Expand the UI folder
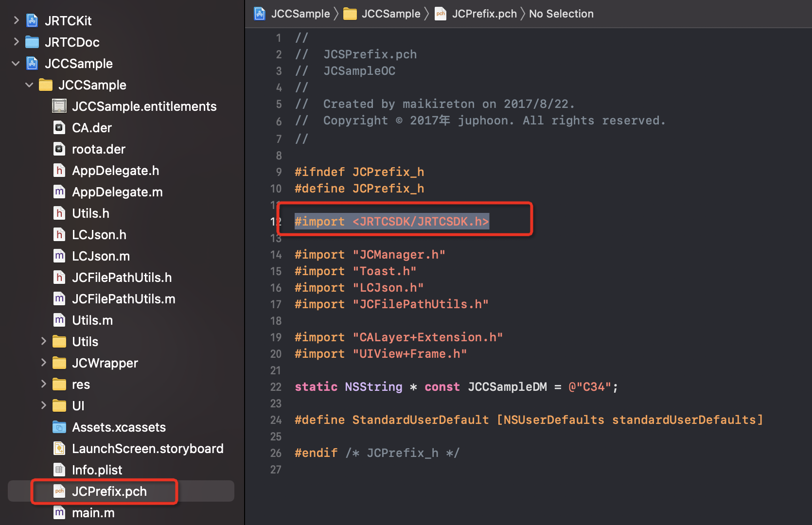Viewport: 812px width, 525px height. [43, 405]
